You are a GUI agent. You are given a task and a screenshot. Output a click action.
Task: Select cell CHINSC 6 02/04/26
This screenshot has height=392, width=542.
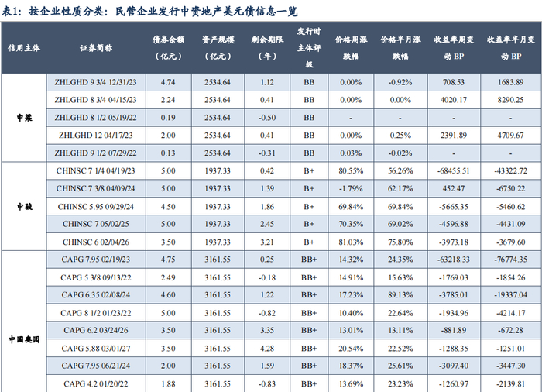[x=96, y=242]
